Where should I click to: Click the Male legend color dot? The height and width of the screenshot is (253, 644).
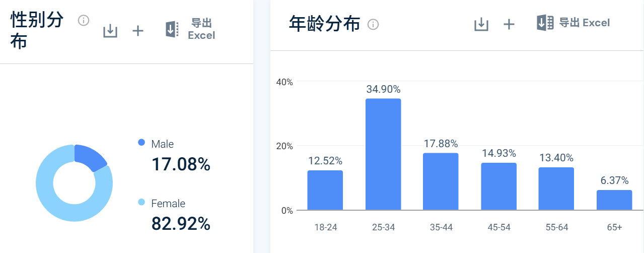click(141, 143)
